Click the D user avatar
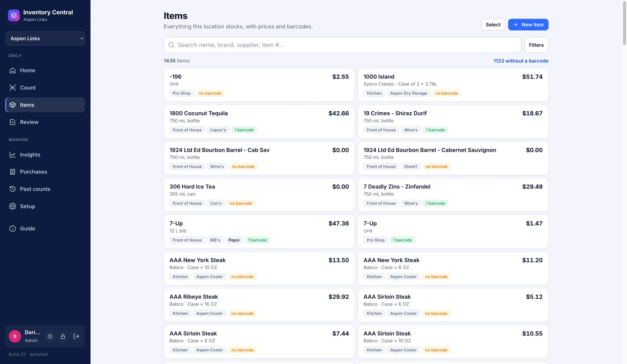This screenshot has width=627, height=364. (x=15, y=336)
